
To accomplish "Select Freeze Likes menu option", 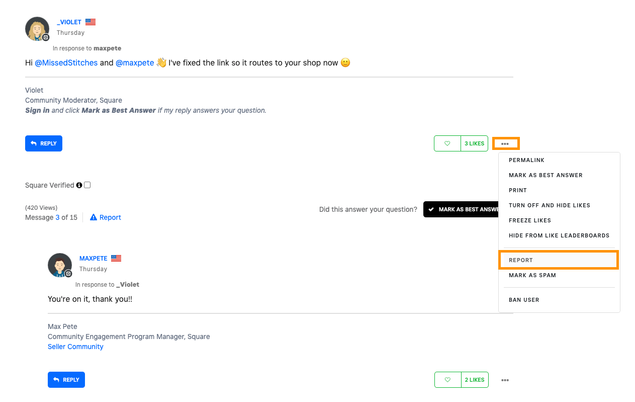I will (x=531, y=220).
